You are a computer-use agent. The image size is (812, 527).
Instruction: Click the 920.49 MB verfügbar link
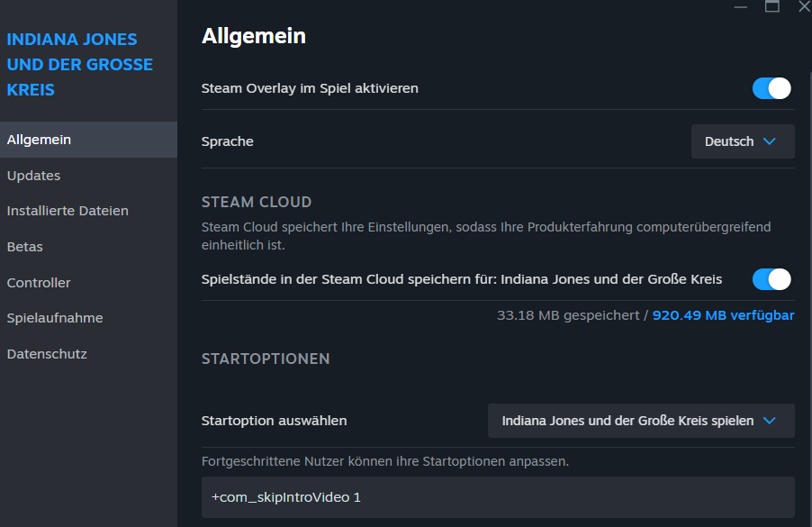pyautogui.click(x=723, y=315)
